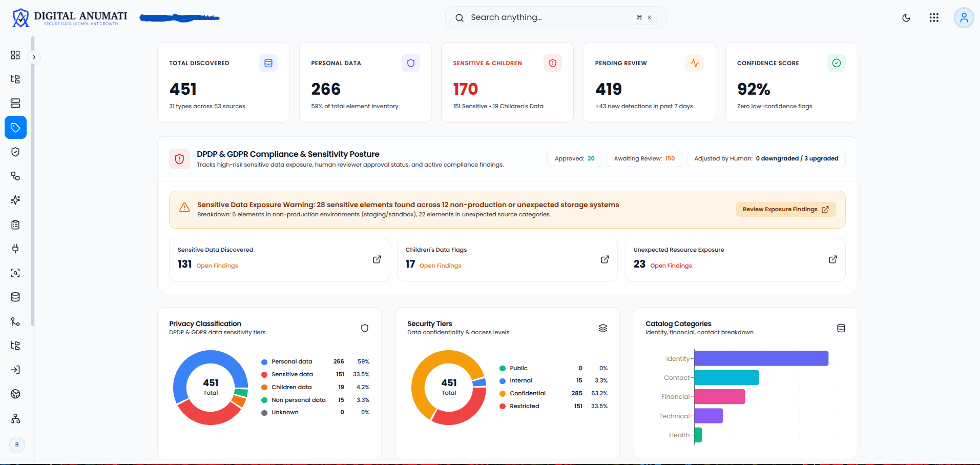Open the sparkles AI icon in sidebar

(x=15, y=200)
